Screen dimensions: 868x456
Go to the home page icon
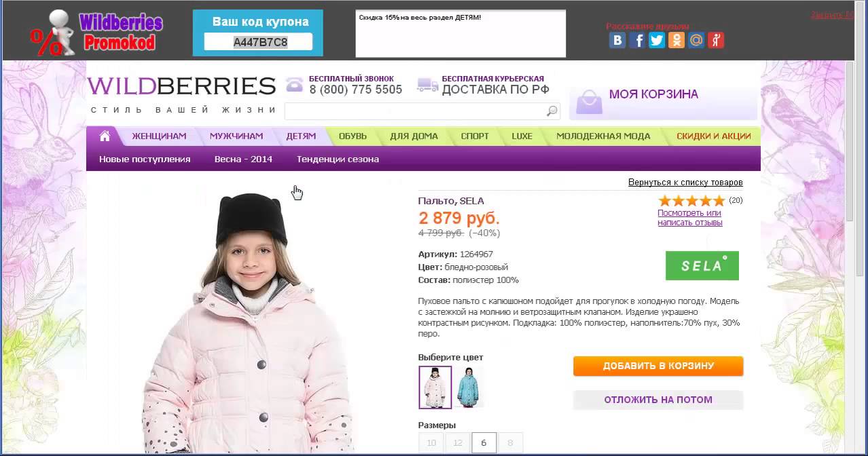105,136
